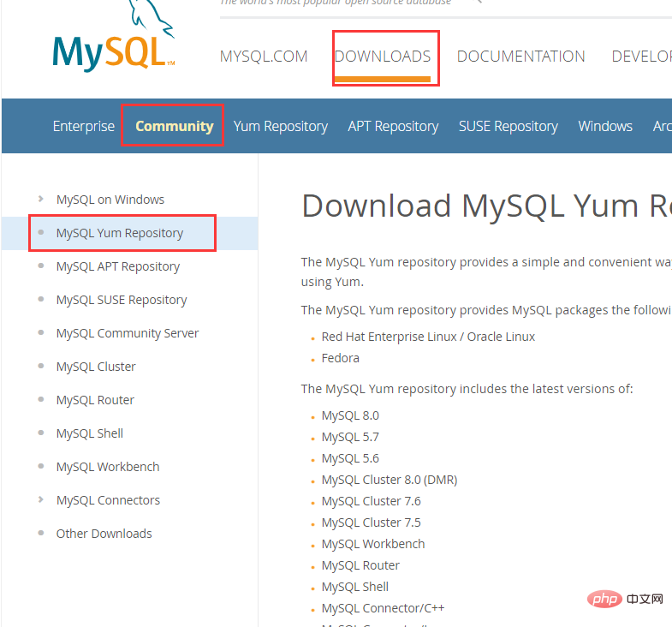
Task: Open SUSE Repository in the blue bar
Action: [x=508, y=126]
